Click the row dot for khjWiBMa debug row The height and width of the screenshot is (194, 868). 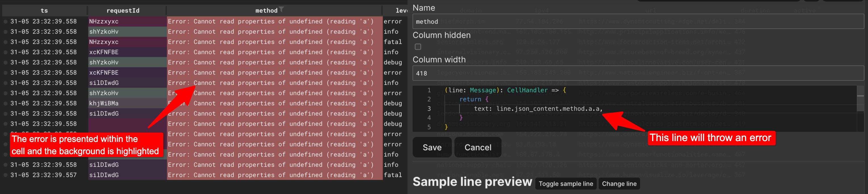(x=6, y=103)
